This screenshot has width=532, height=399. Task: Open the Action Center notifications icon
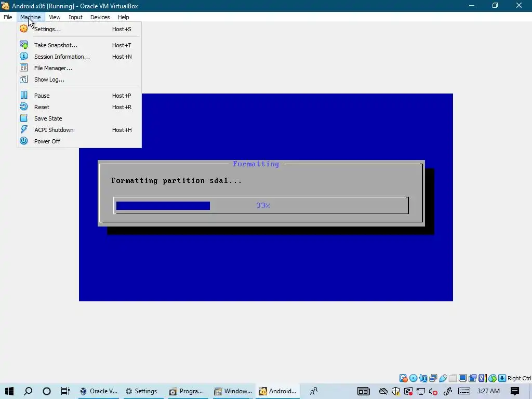(515, 391)
